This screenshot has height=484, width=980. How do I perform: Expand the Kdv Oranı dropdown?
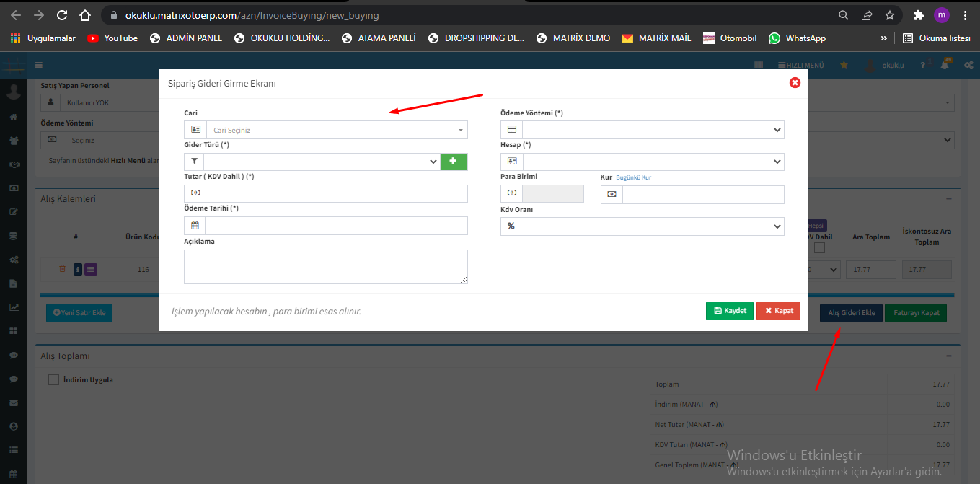tap(653, 226)
